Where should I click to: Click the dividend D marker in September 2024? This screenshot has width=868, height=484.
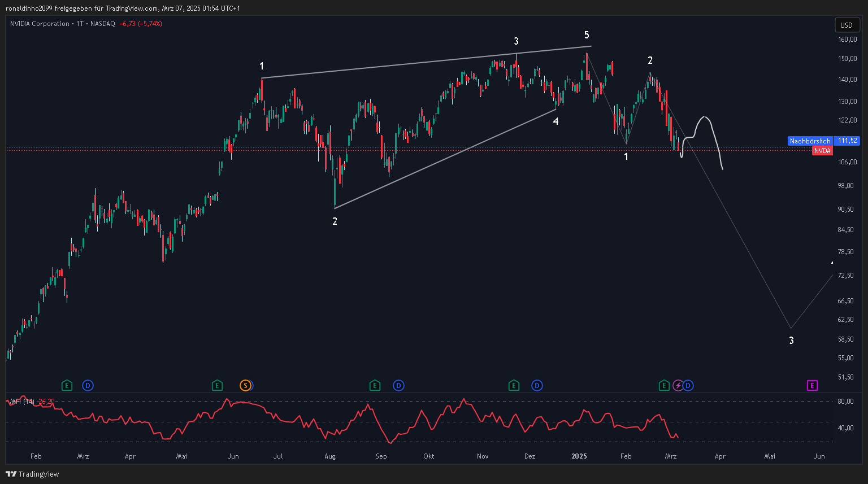[x=398, y=386]
